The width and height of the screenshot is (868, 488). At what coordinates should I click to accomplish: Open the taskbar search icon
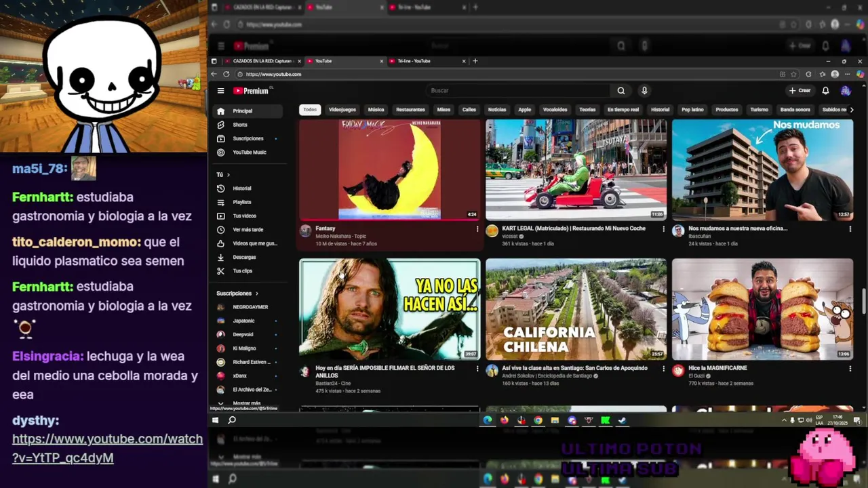[x=232, y=420]
